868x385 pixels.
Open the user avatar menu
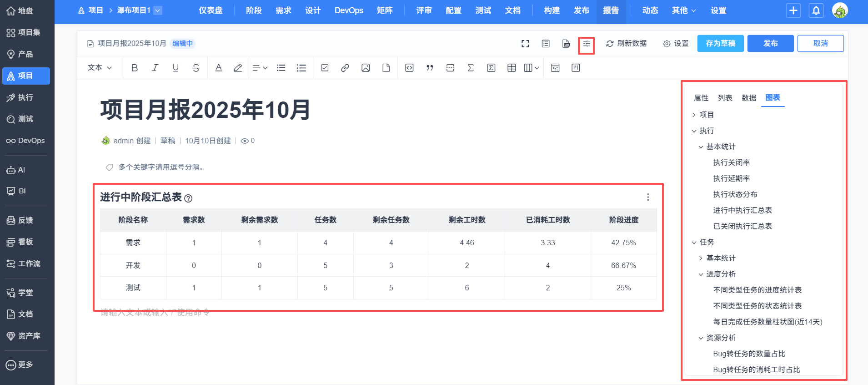click(x=840, y=10)
